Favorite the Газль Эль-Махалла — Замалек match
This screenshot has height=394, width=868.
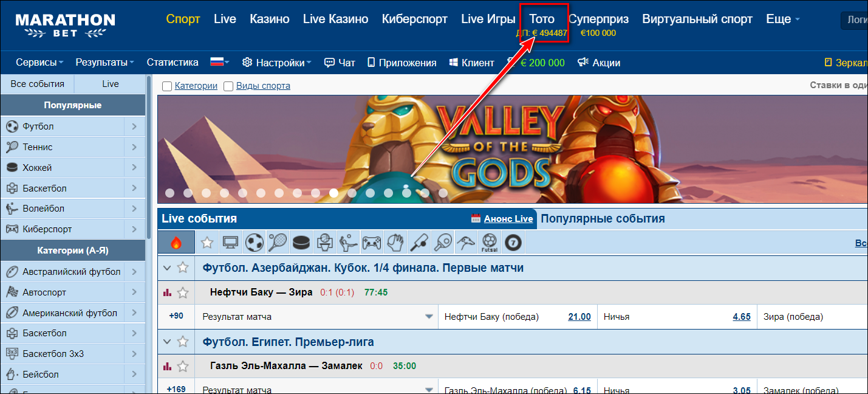click(x=183, y=366)
